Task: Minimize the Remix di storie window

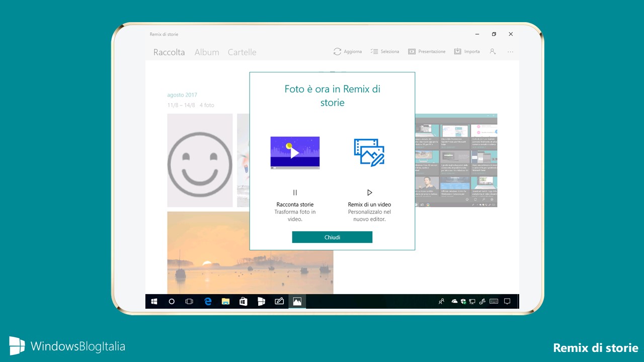Action: 477,34
